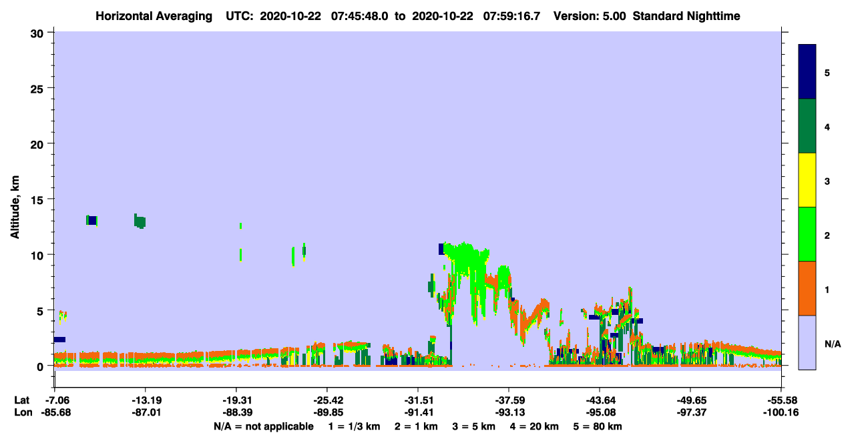
Task: Click longitude value '-93.13'
Action: 508,412
